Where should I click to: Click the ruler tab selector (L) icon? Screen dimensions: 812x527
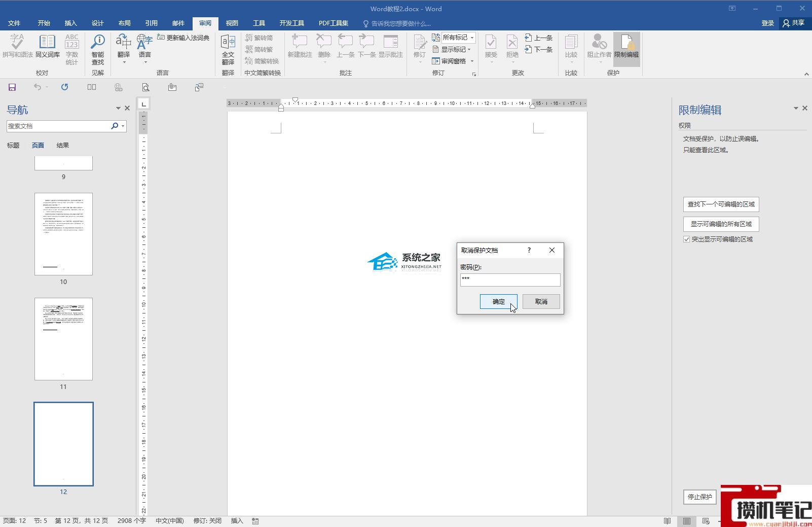pos(144,104)
